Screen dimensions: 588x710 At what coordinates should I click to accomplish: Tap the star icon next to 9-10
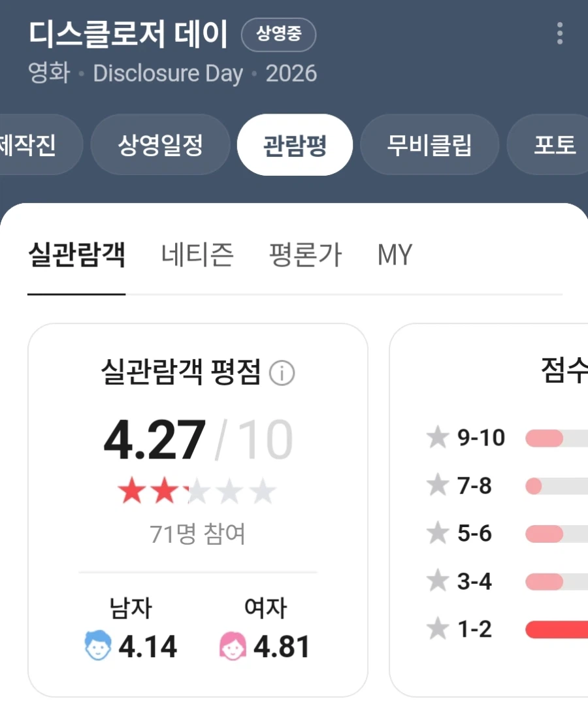(438, 438)
